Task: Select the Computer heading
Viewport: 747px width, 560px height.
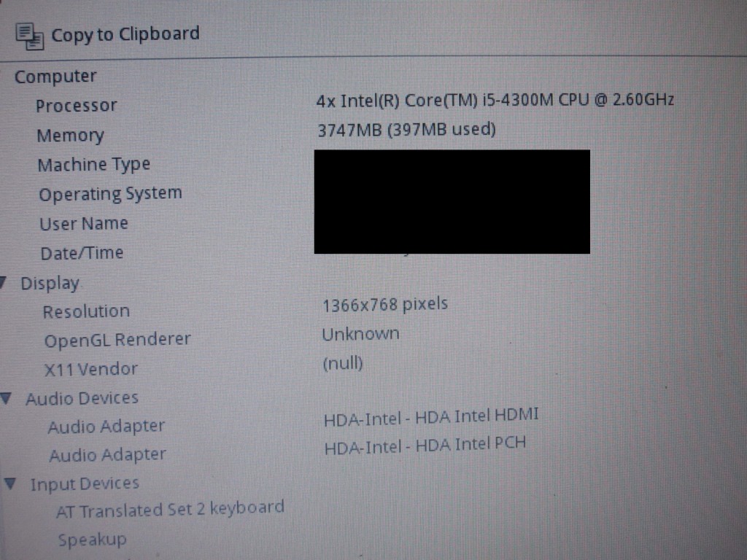Action: [x=55, y=77]
